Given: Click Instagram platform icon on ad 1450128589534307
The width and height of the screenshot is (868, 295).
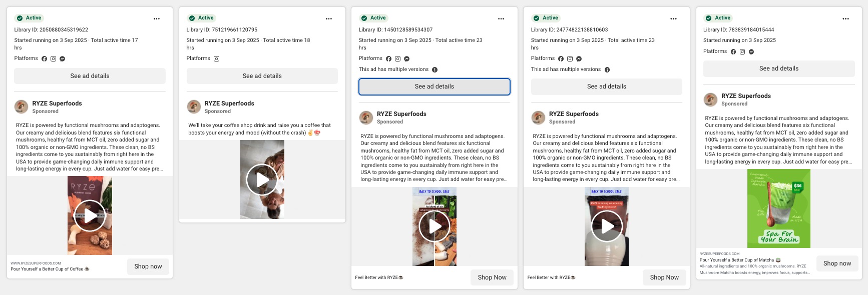Looking at the screenshot, I should 397,58.
